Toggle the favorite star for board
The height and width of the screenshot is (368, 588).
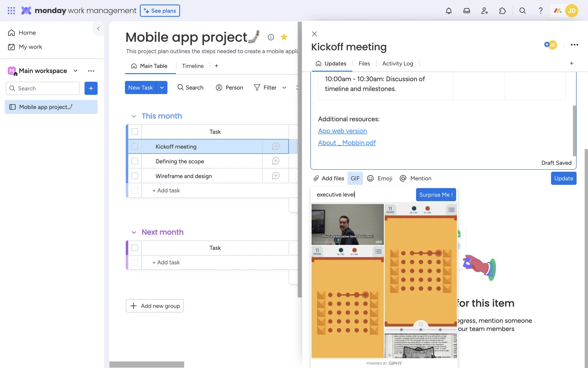coord(284,37)
